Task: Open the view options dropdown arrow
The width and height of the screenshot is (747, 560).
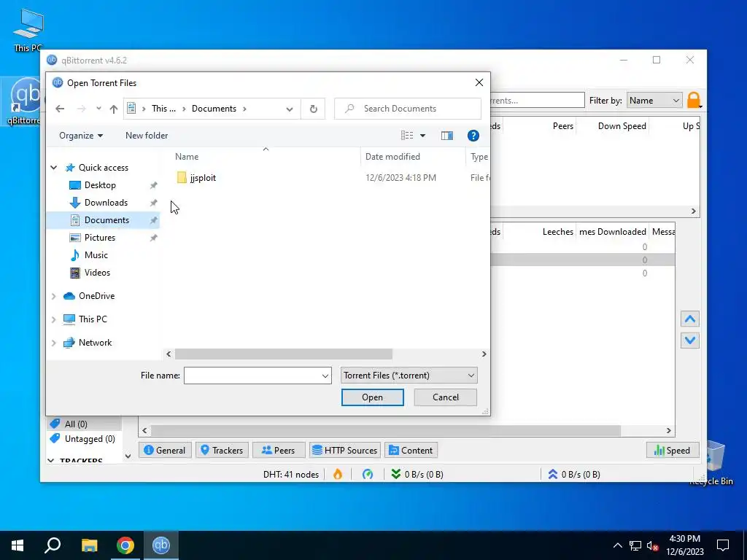Action: pyautogui.click(x=422, y=136)
